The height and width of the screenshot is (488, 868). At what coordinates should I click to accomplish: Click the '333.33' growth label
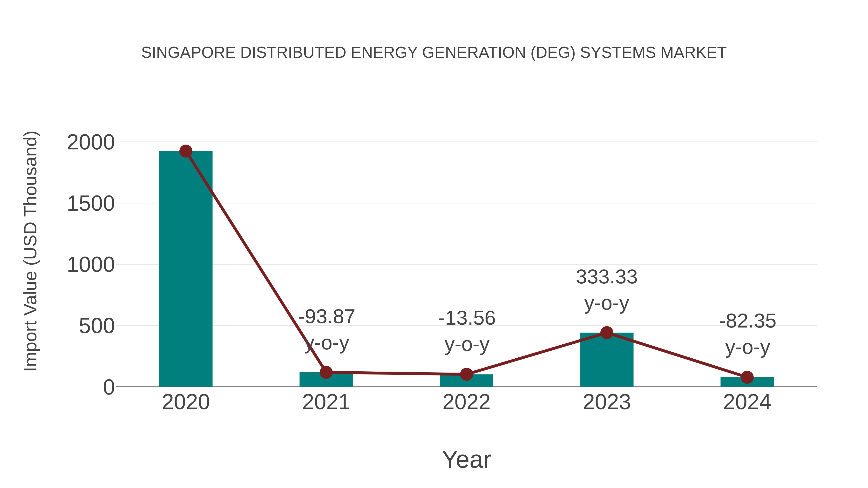pyautogui.click(x=607, y=277)
